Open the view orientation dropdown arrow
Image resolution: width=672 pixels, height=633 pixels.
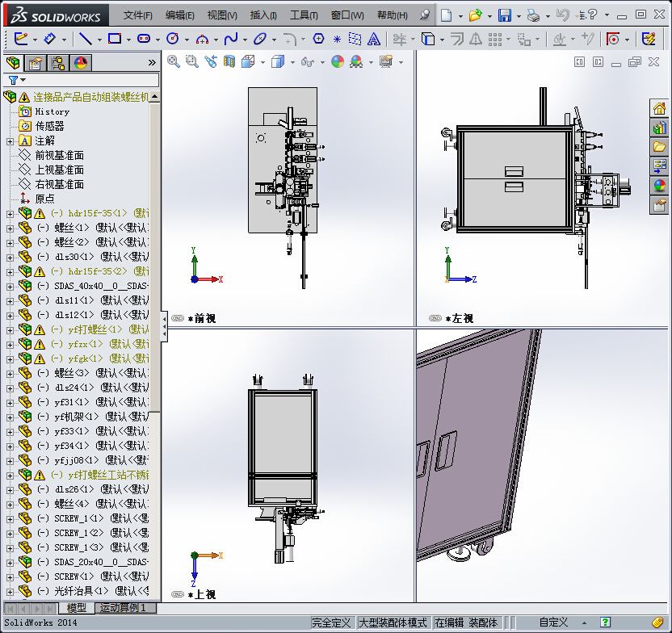pos(262,62)
